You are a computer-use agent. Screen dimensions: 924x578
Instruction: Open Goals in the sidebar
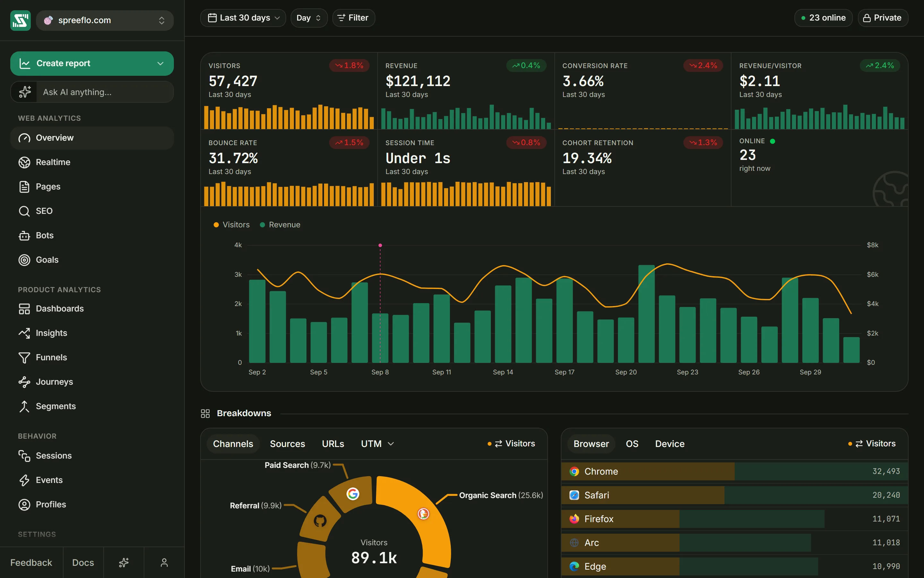click(92, 260)
